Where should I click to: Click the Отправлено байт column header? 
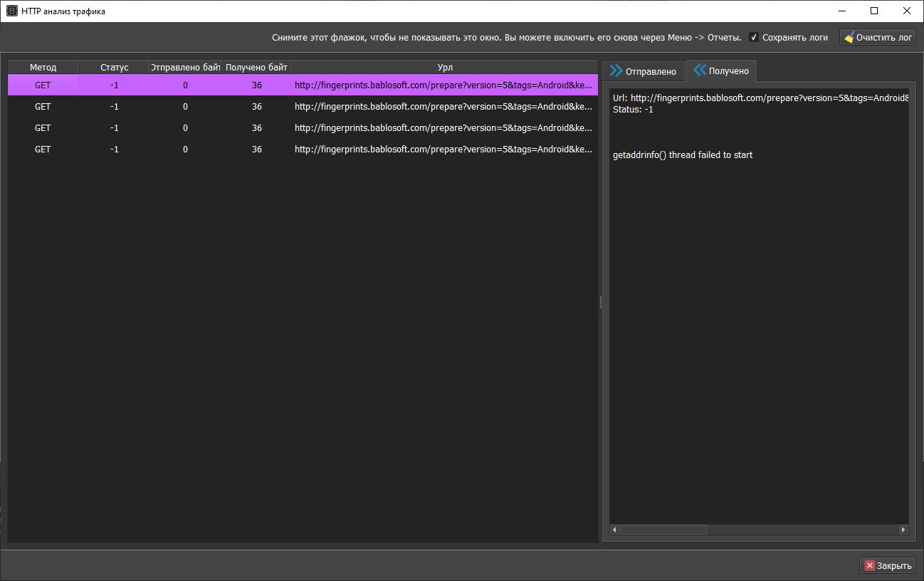click(x=185, y=68)
